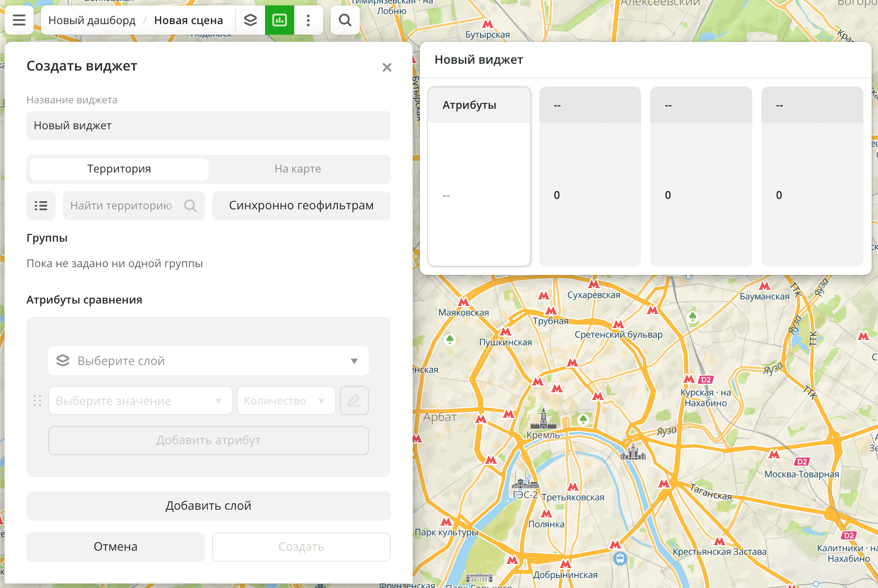Open the territory list icon button
Screen dimensions: 878x588
coord(41,206)
